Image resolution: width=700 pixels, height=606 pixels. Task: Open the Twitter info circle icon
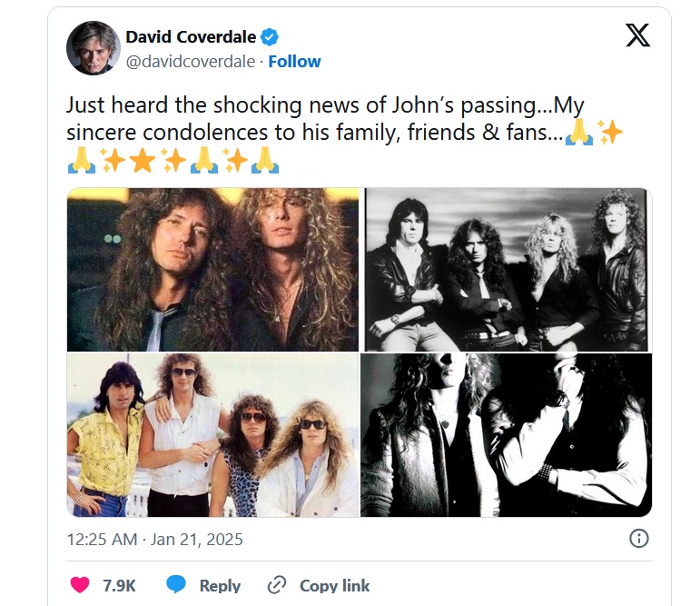pyautogui.click(x=638, y=539)
